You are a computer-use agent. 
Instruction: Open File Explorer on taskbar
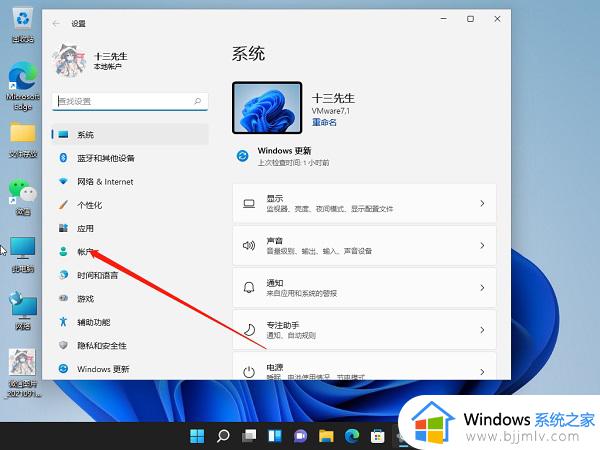point(326,436)
